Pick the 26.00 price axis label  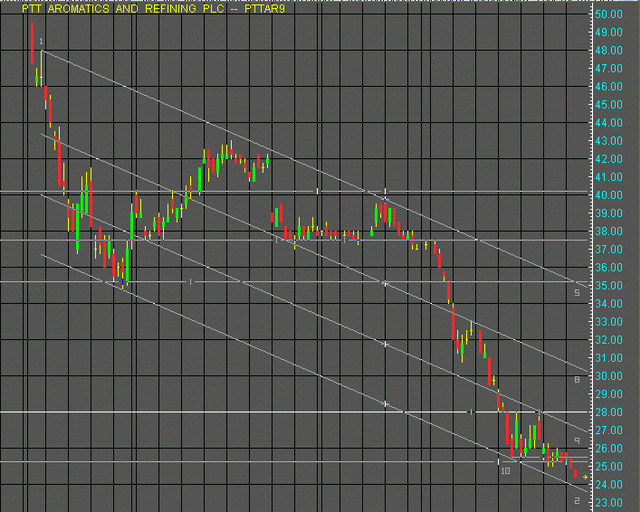coord(609,449)
